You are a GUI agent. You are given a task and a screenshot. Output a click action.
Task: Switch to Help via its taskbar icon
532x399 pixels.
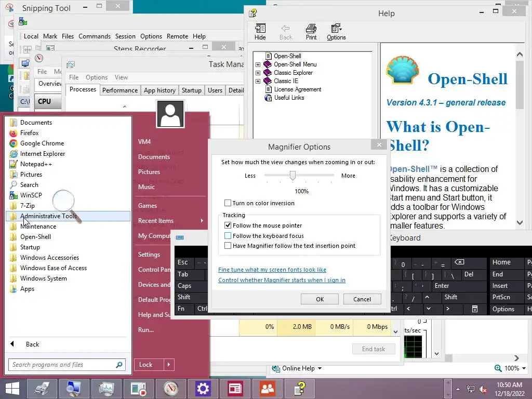point(300,389)
